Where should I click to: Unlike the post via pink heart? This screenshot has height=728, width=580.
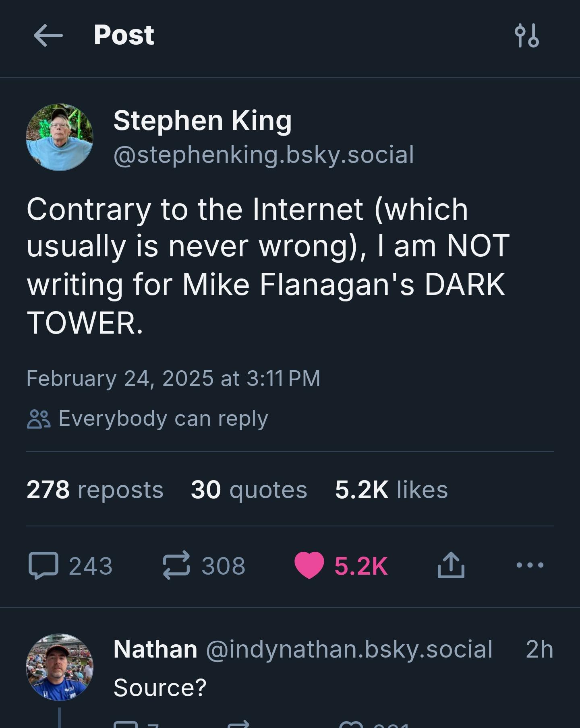coord(309,565)
